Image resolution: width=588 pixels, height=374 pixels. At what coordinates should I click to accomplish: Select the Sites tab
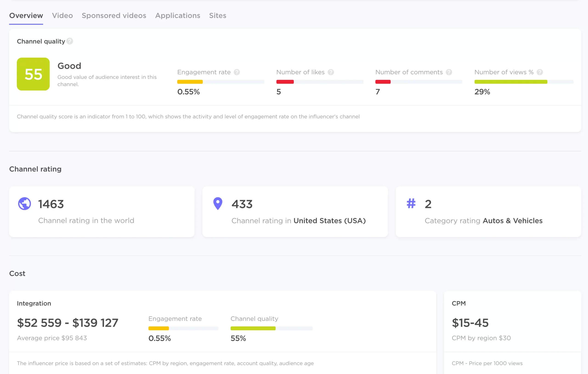(217, 16)
